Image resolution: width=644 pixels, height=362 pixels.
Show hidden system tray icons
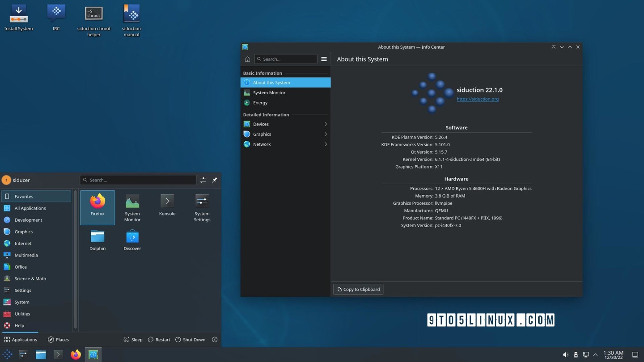(595, 354)
